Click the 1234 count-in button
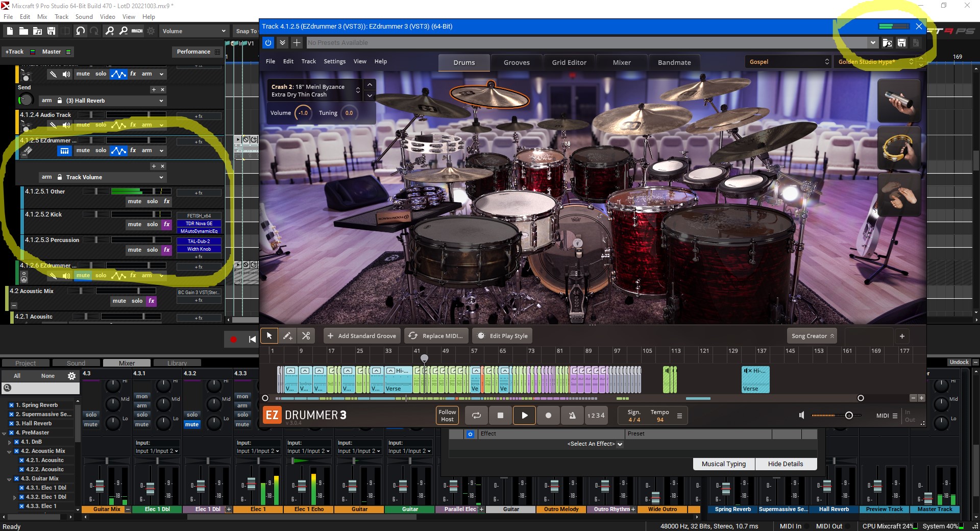The height and width of the screenshot is (531, 980). point(596,415)
